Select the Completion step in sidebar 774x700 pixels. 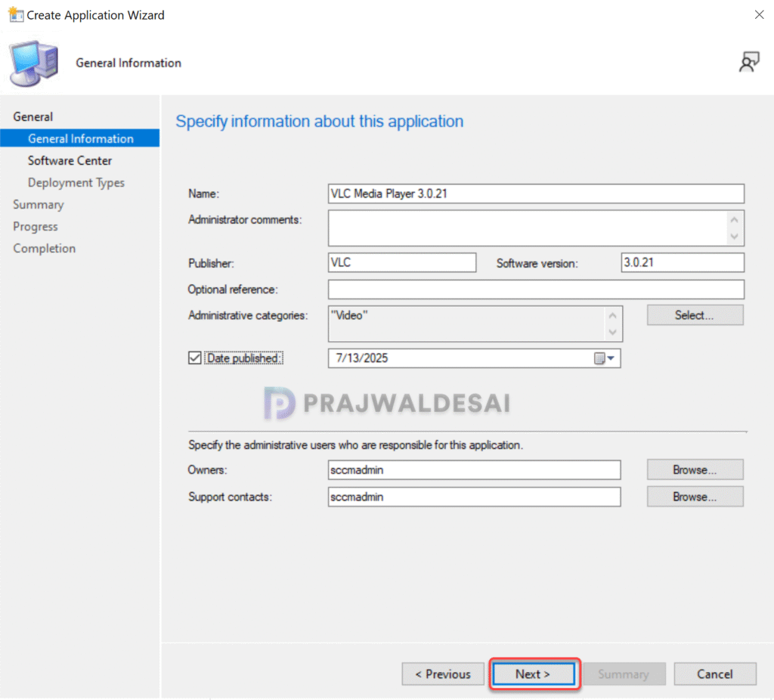(x=45, y=248)
